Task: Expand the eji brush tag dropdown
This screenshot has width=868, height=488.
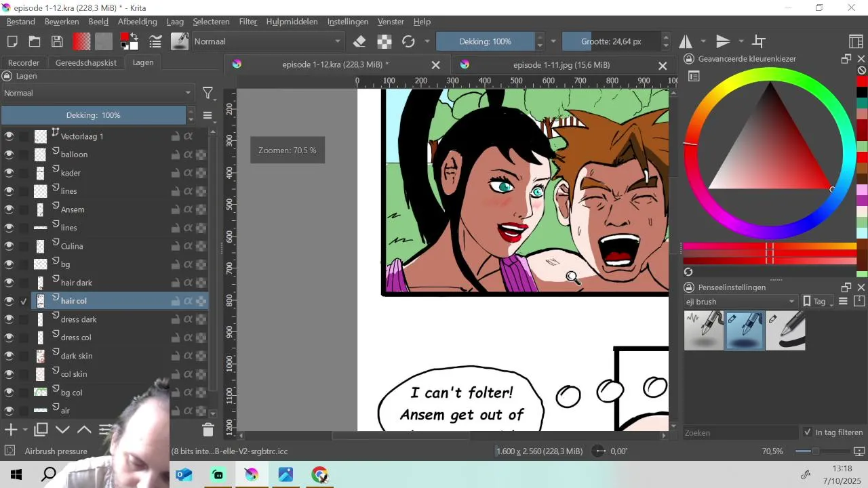Action: click(741, 302)
